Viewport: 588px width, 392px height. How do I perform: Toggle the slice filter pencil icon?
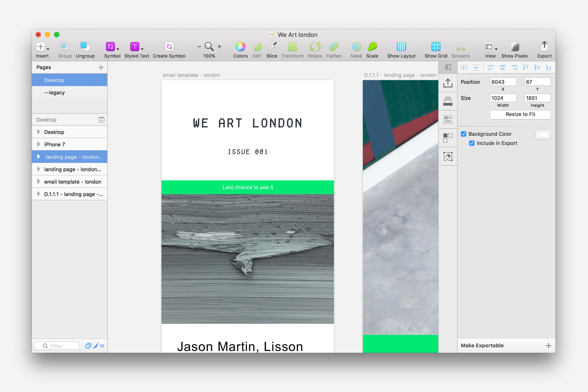[96, 346]
